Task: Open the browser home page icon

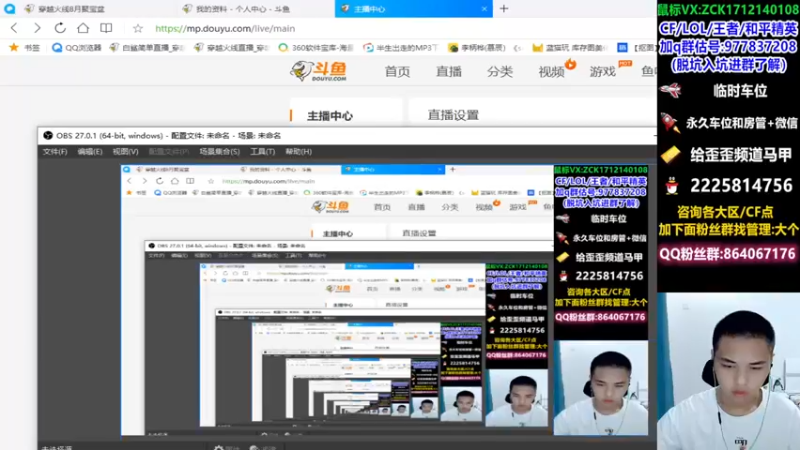Action: click(x=83, y=28)
